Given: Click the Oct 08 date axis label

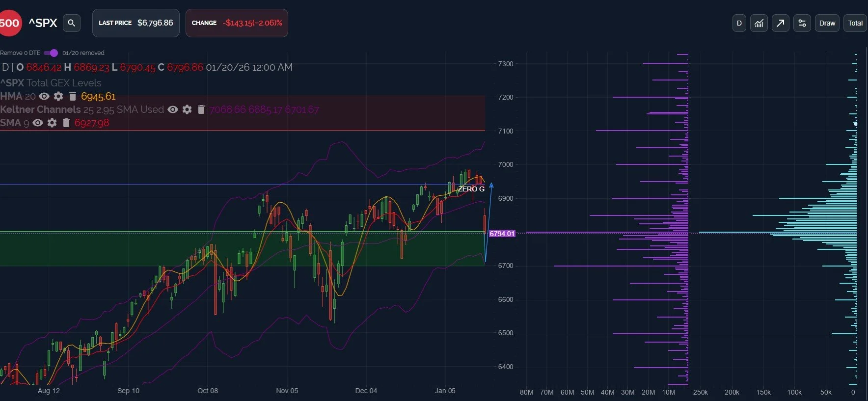Looking at the screenshot, I should pyautogui.click(x=208, y=391).
